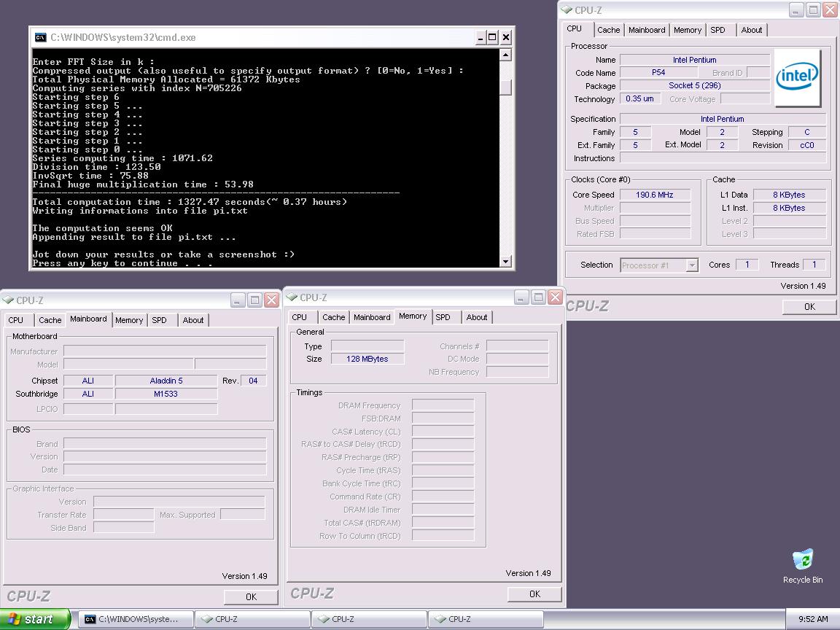This screenshot has height=630, width=840.
Task: Open the Mainboard tab in the Memory window
Action: pos(372,317)
